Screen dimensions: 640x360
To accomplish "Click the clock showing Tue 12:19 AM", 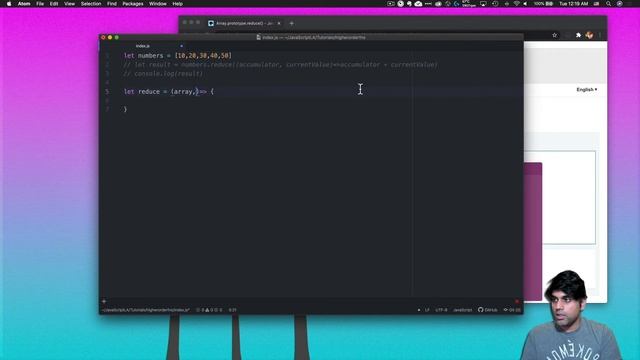I will [x=573, y=4].
